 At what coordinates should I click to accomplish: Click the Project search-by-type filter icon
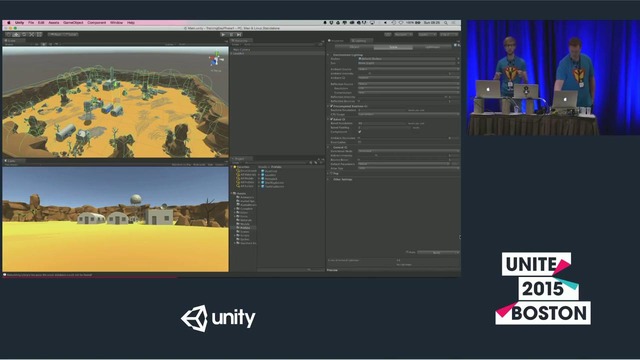point(311,162)
